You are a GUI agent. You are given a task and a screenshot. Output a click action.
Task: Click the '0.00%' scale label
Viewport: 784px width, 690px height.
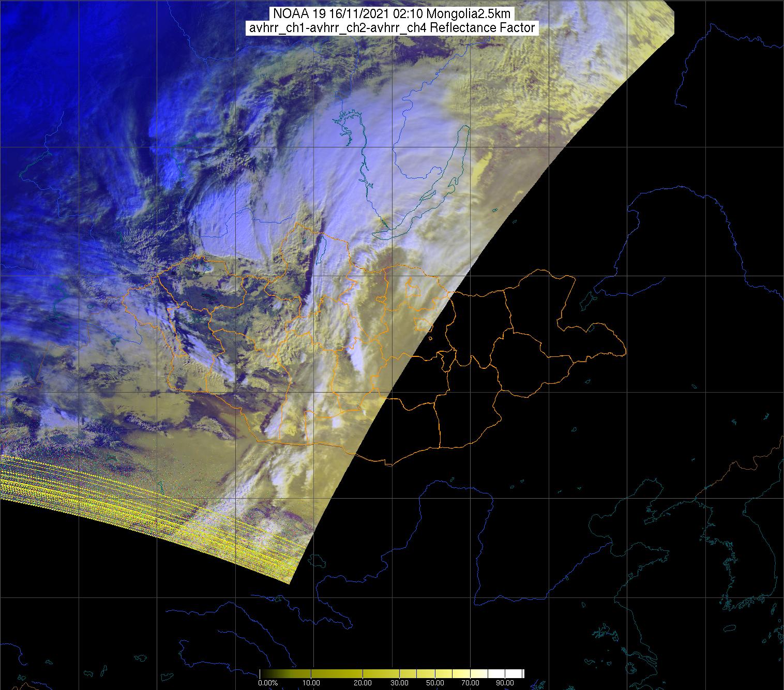(x=268, y=684)
